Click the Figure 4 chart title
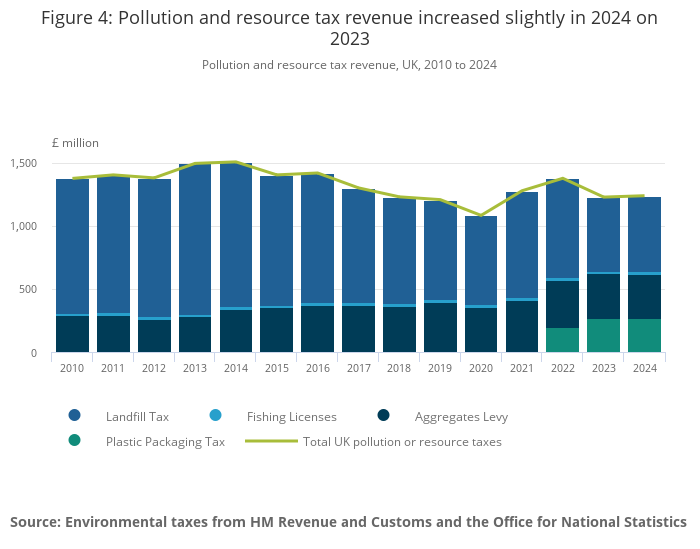This screenshot has width=700, height=549. [x=349, y=29]
